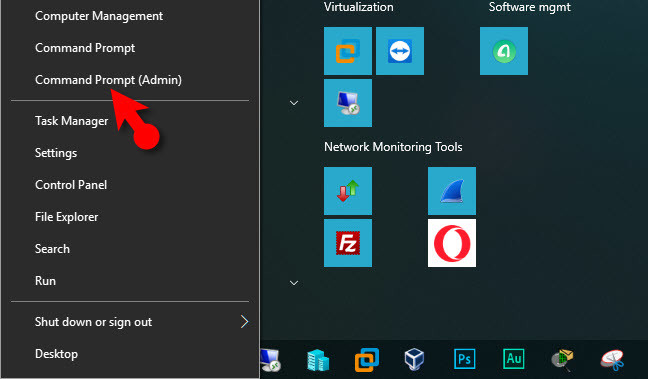Open the Opera browser tile

click(452, 243)
